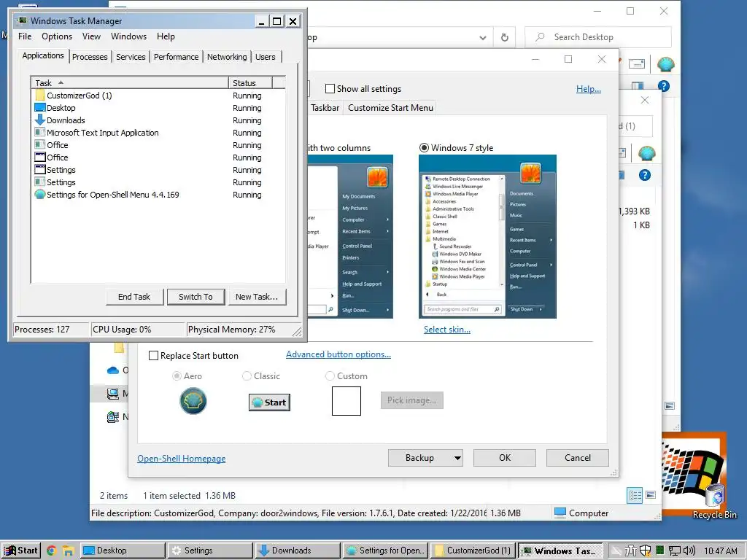Click the shell icon in Desktop explorer toolbar
This screenshot has height=560, width=747.
(x=665, y=64)
